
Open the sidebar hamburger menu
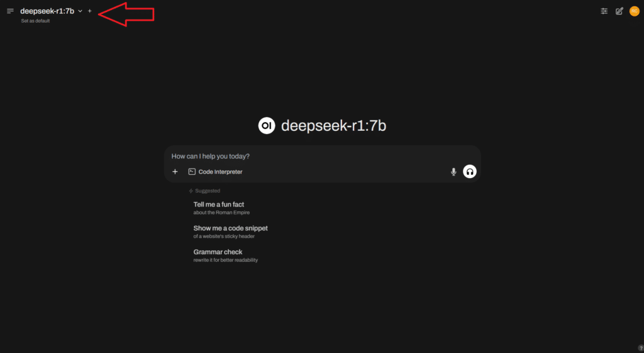click(x=10, y=11)
